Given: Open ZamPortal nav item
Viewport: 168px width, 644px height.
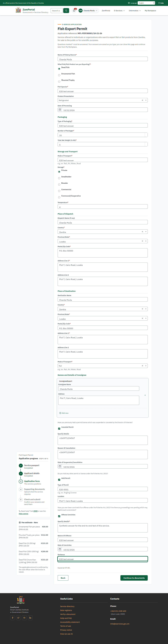Looking at the screenshot, I should [x=106, y=10].
